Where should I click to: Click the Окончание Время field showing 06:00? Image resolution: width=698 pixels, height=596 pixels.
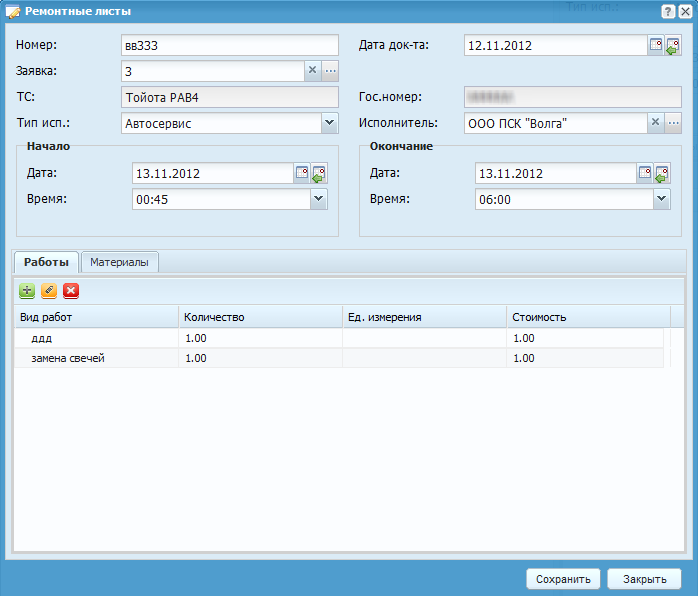564,199
